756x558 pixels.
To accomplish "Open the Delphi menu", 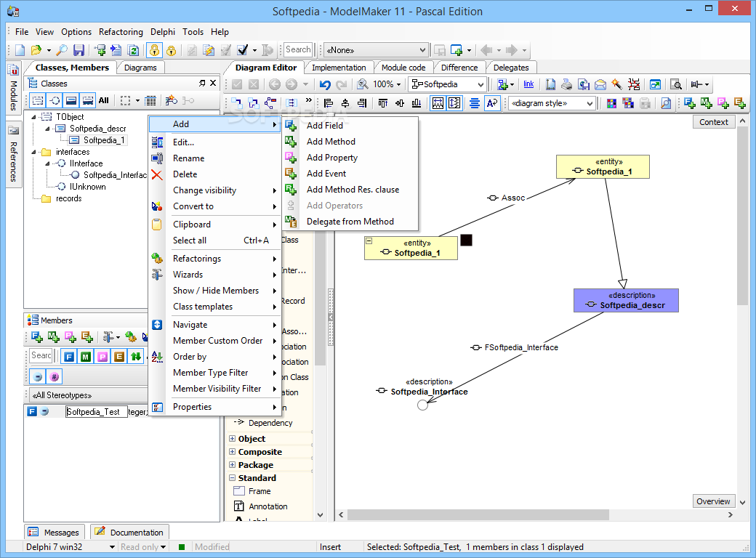I will (x=163, y=32).
